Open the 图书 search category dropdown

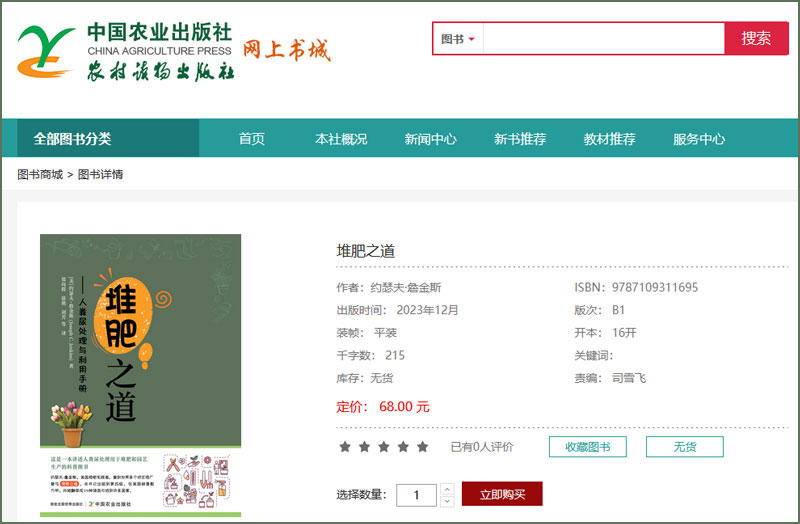point(458,39)
